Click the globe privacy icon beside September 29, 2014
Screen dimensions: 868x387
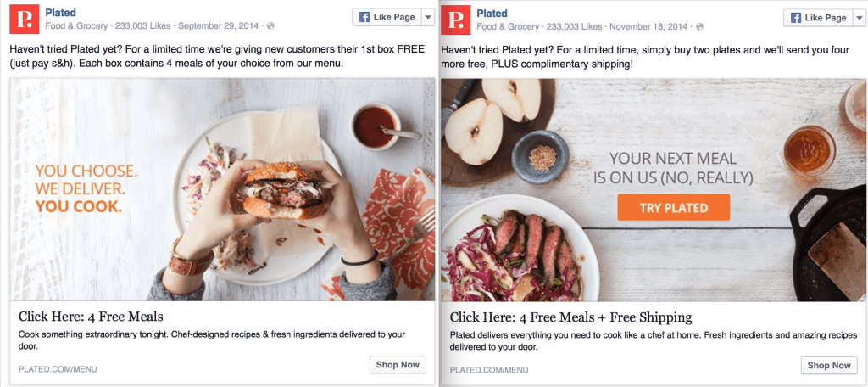coord(271,26)
